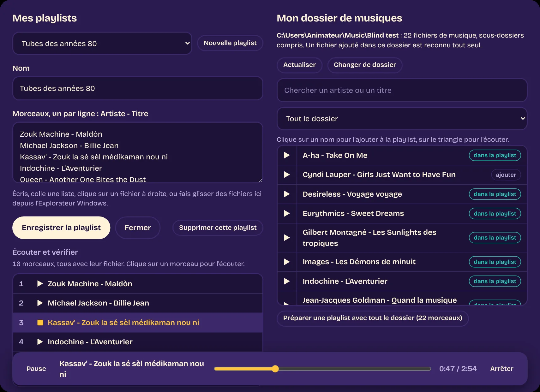Play Desireless - Voyage voyage preview triangle
The image size is (540, 392).
(287, 194)
